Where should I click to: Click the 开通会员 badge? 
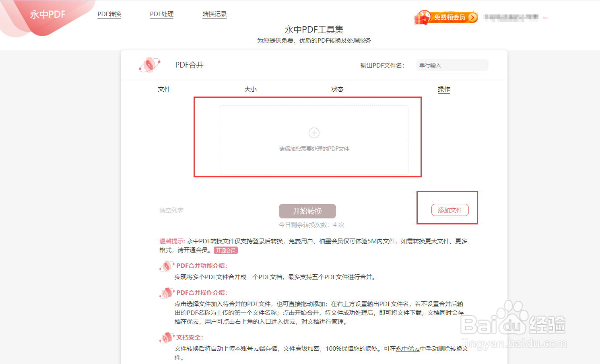pyautogui.click(x=226, y=250)
